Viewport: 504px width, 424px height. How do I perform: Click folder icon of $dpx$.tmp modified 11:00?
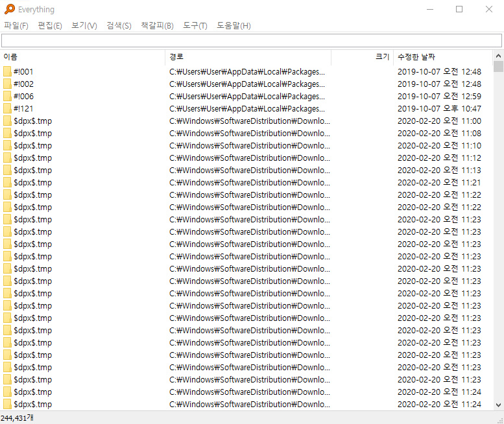7,121
